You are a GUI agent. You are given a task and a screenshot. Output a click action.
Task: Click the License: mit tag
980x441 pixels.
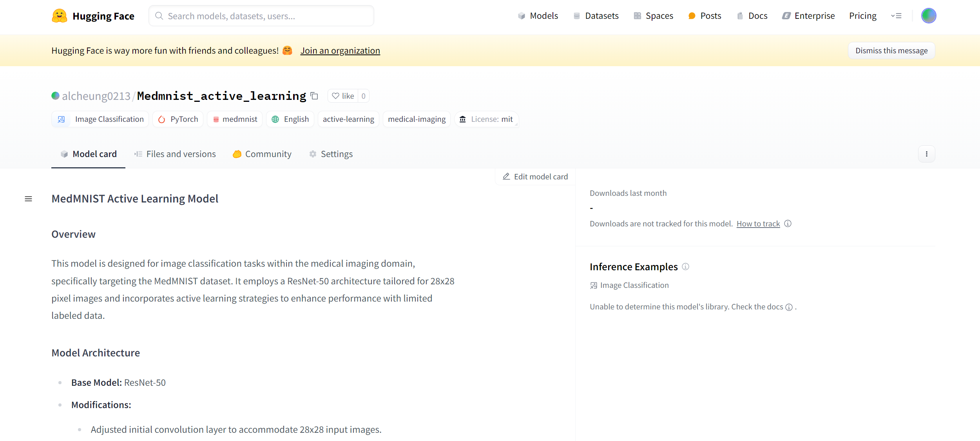[486, 119]
